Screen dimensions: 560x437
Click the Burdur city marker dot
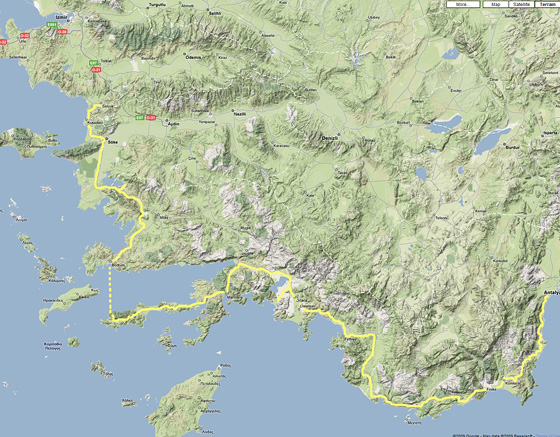505,144
